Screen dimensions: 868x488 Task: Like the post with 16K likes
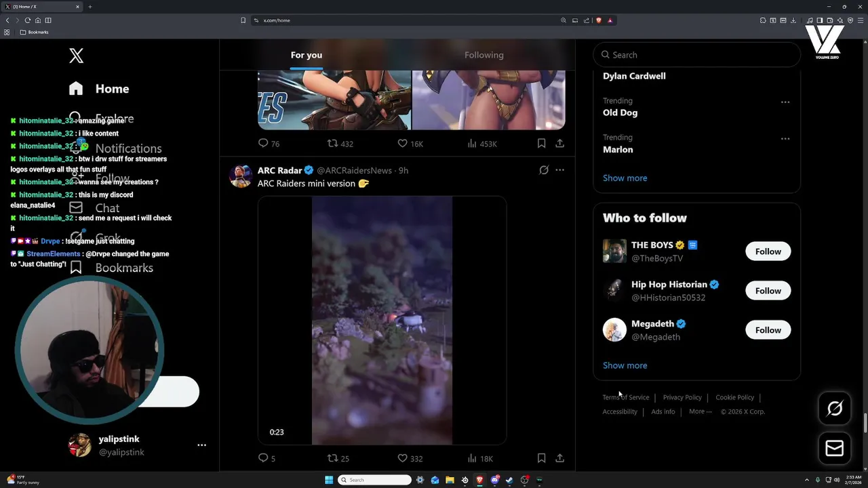click(410, 144)
